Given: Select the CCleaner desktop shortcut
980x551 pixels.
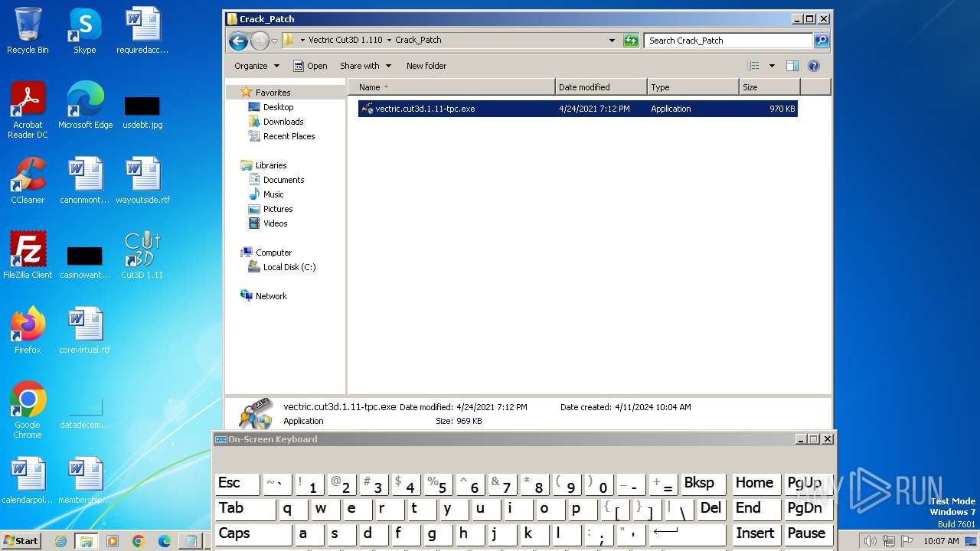Looking at the screenshot, I should pyautogui.click(x=28, y=181).
